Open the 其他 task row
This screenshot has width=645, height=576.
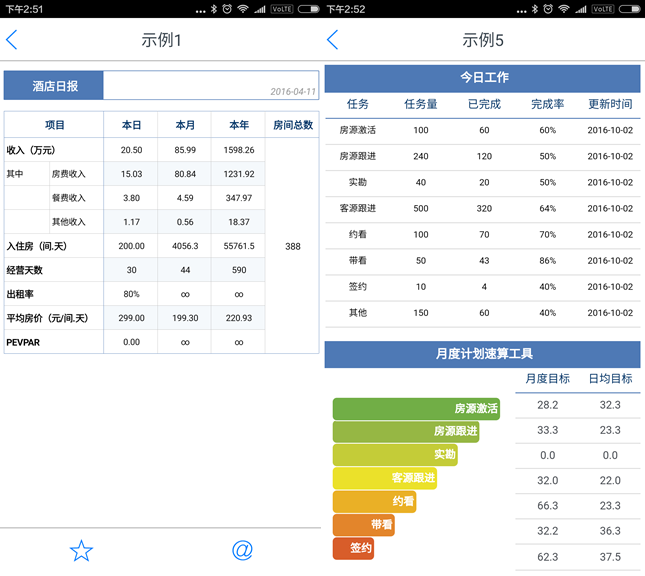click(x=482, y=313)
